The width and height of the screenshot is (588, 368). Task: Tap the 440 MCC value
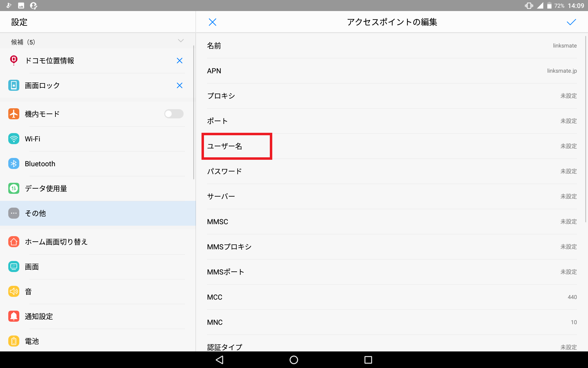(x=572, y=297)
